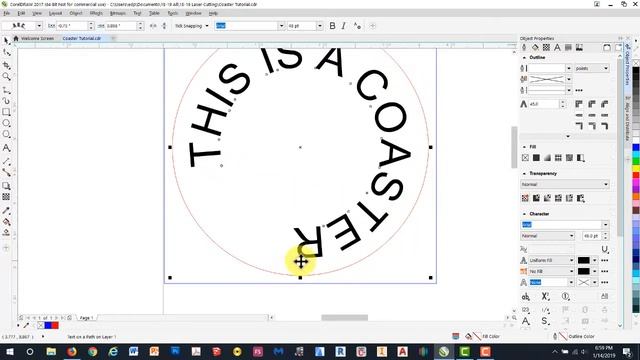Screen dimensions: 640x360
Task: Switch to the Welcome Screen tab
Action: [x=37, y=38]
